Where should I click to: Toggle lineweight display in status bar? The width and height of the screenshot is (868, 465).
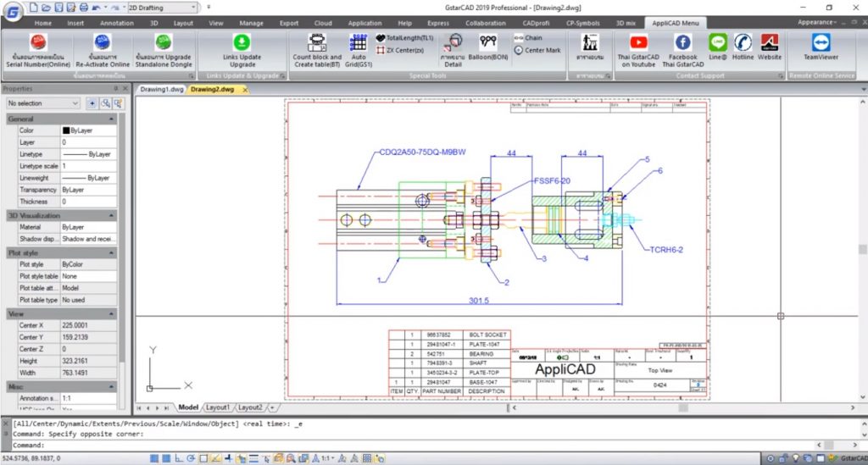click(x=253, y=458)
